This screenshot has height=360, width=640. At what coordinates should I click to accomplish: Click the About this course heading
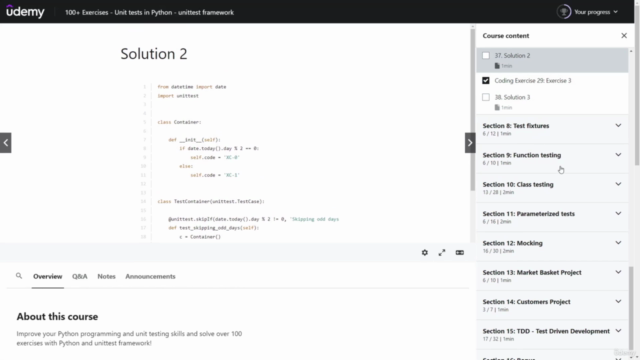pyautogui.click(x=57, y=316)
